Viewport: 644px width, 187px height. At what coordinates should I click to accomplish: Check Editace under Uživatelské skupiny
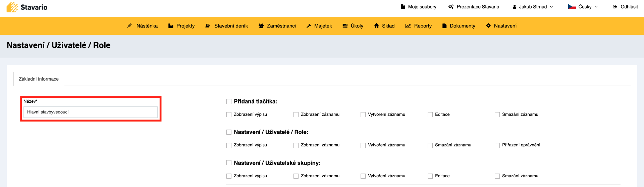pyautogui.click(x=430, y=176)
